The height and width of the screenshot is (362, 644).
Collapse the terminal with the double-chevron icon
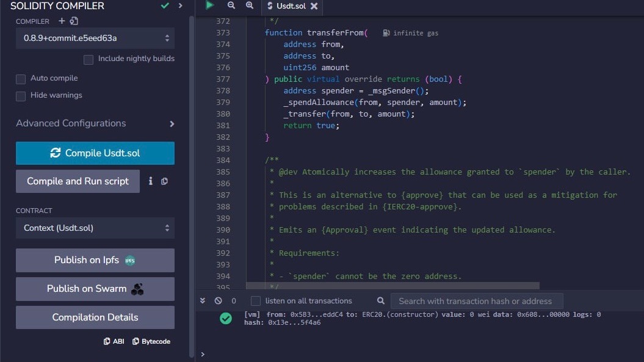pyautogui.click(x=203, y=301)
